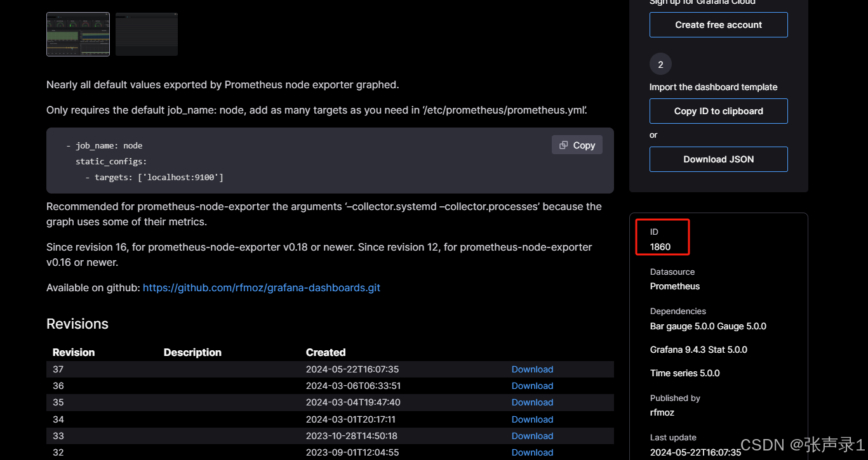The width and height of the screenshot is (868, 460).
Task: Download revision 37
Action: tap(532, 369)
